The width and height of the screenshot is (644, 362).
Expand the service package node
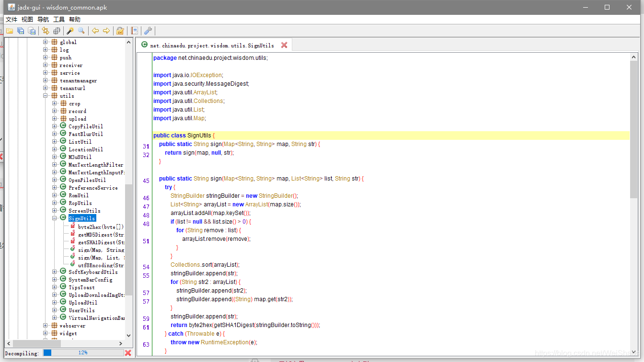(x=46, y=72)
